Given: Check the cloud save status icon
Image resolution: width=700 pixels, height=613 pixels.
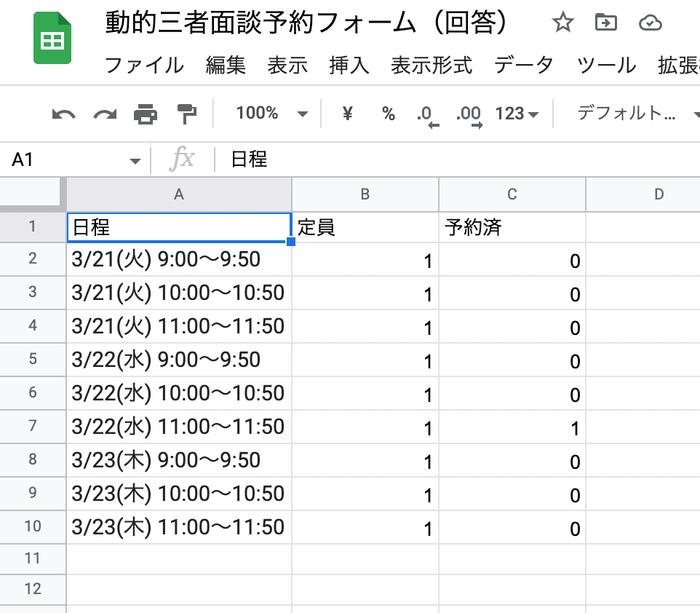Looking at the screenshot, I should [x=650, y=23].
